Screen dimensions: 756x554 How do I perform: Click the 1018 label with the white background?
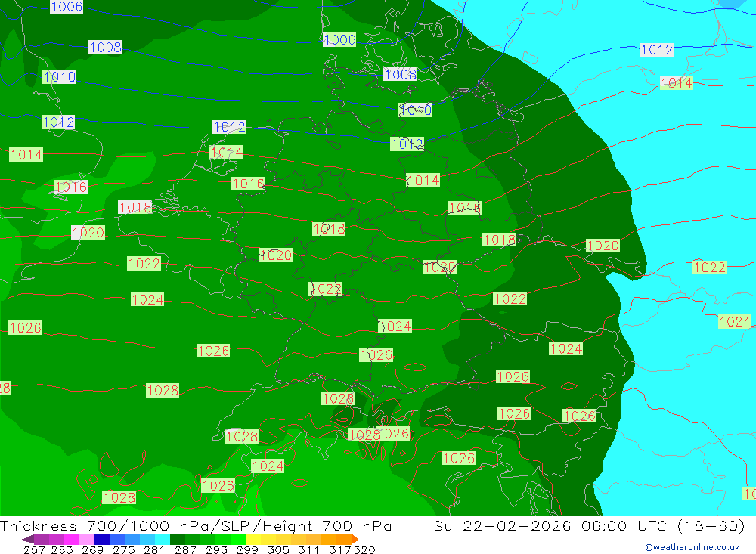tap(135, 207)
